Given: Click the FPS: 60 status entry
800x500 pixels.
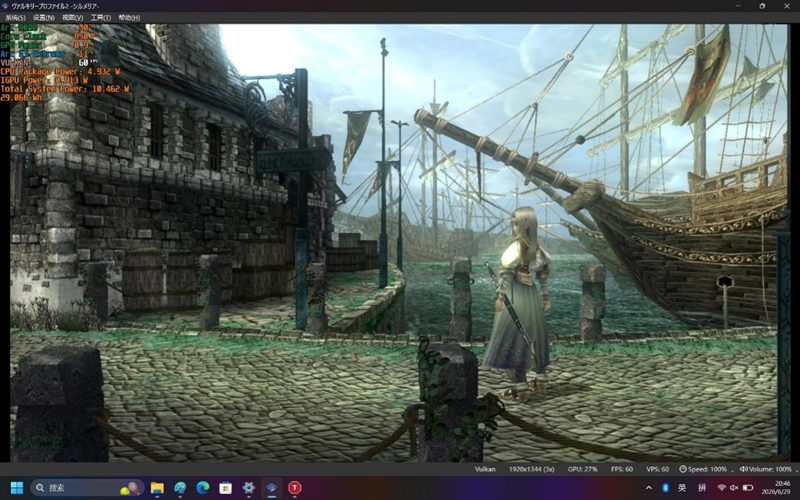Looking at the screenshot, I should coord(621,469).
